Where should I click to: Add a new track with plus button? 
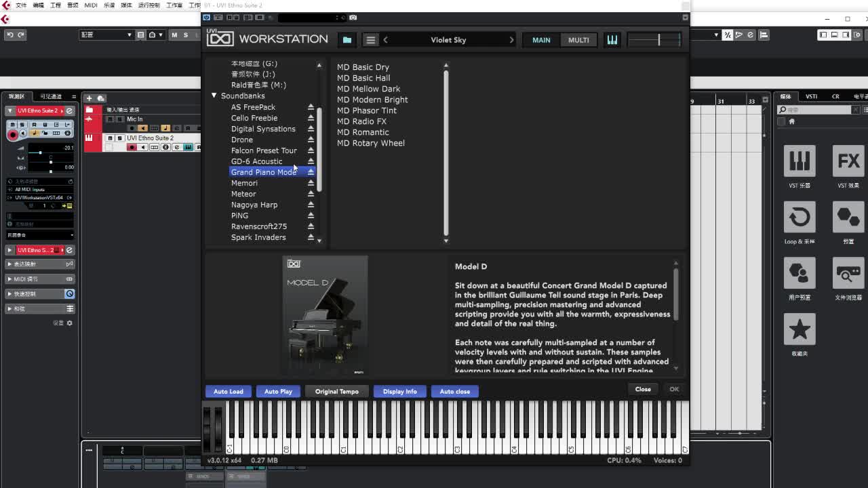click(x=89, y=98)
